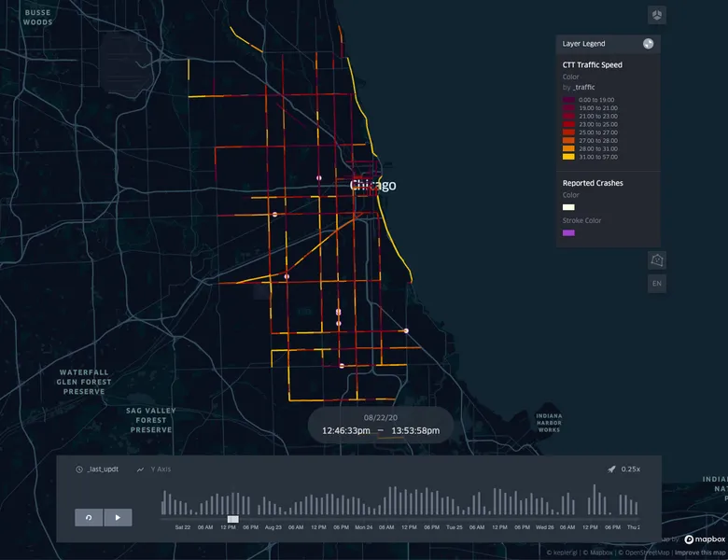Reset the time animation playback
728x560 pixels.
(89, 517)
